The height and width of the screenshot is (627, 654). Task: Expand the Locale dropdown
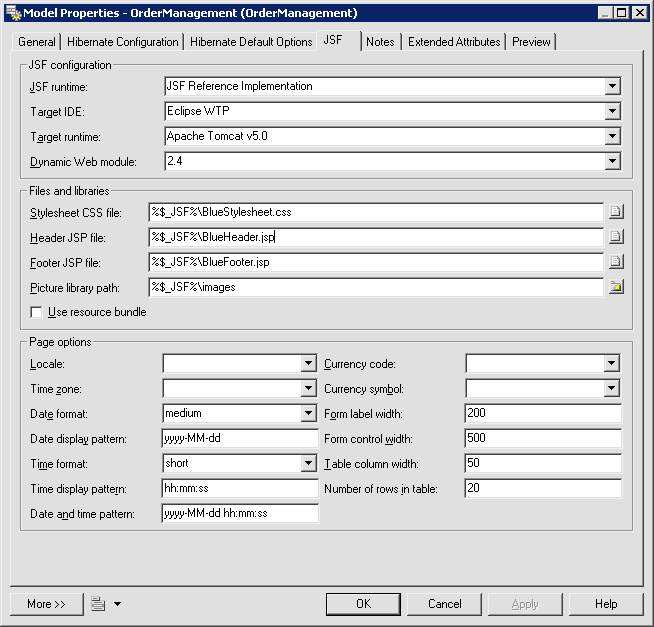[308, 363]
